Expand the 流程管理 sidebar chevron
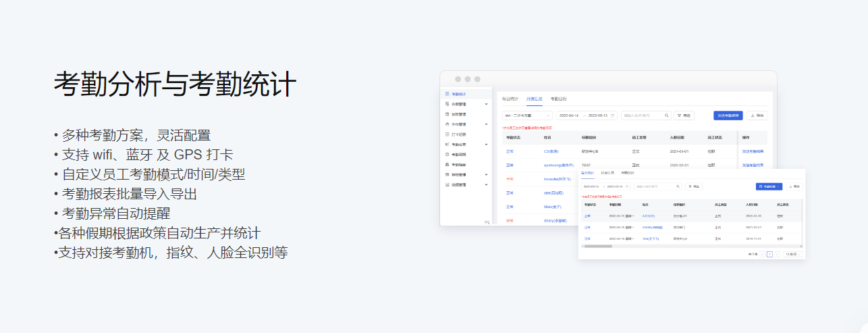 pyautogui.click(x=486, y=184)
